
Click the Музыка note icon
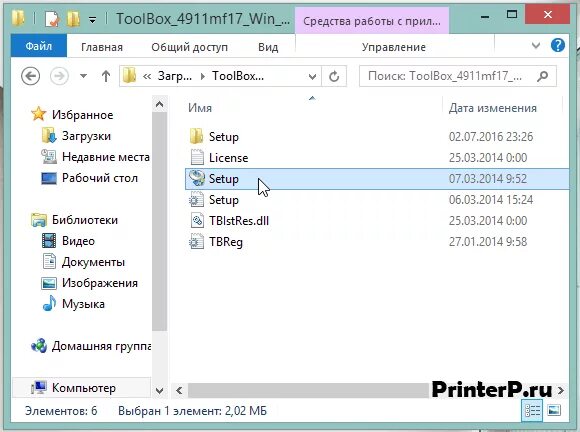tap(49, 304)
